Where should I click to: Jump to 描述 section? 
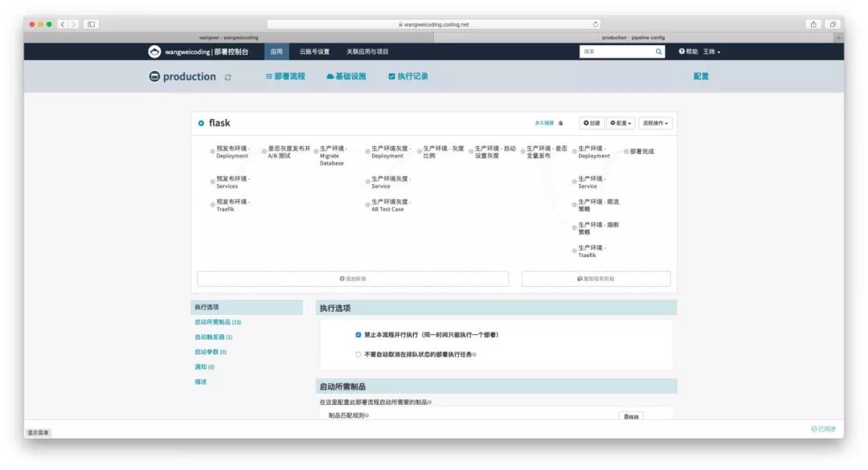[x=200, y=382]
